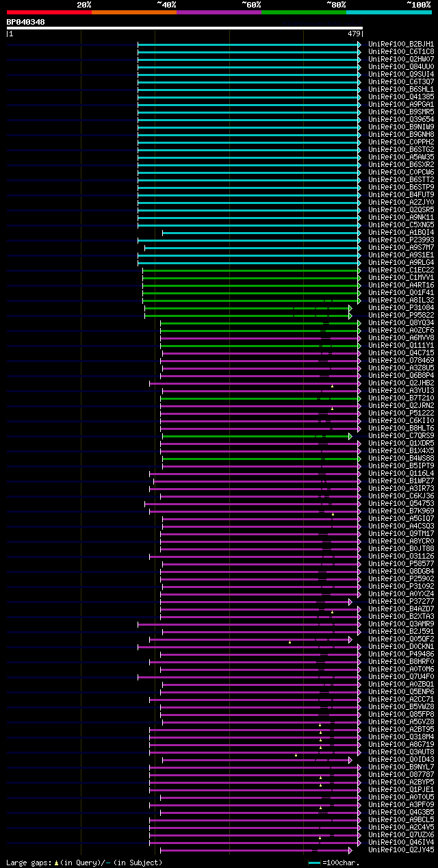Screen dimensions: 438x868
Task: Select hit UniRef100_A5AW35
Action: [401, 157]
